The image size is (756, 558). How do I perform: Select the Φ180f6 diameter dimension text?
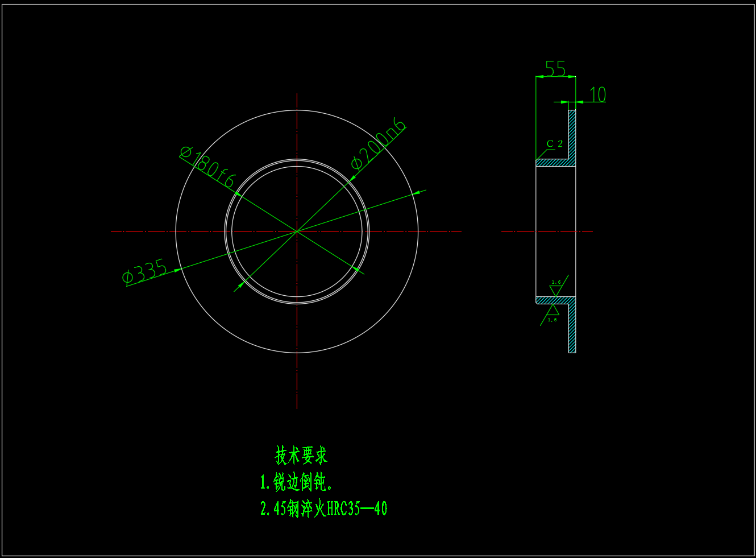(207, 168)
